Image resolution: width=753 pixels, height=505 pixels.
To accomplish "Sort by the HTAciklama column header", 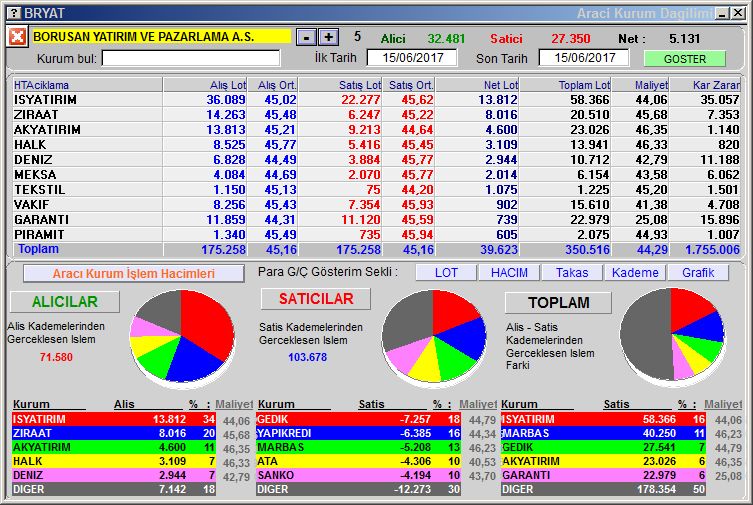I will [87, 85].
